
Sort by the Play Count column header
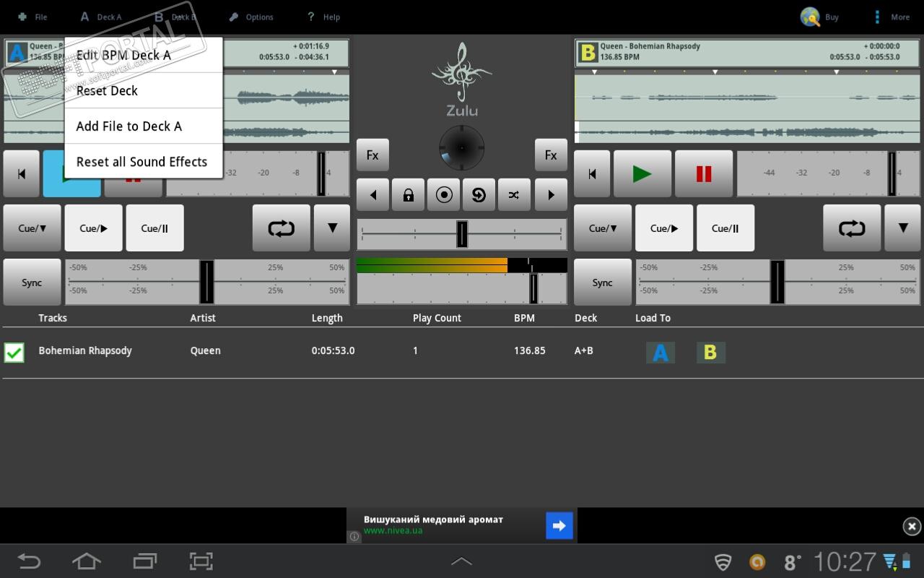[437, 318]
